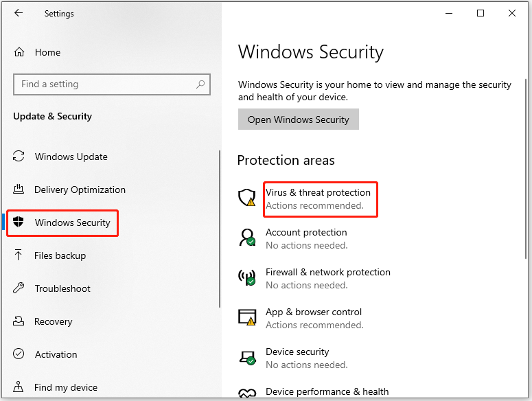The height and width of the screenshot is (401, 532).
Task: Click the Troubleshoot wrench icon
Action: point(19,288)
